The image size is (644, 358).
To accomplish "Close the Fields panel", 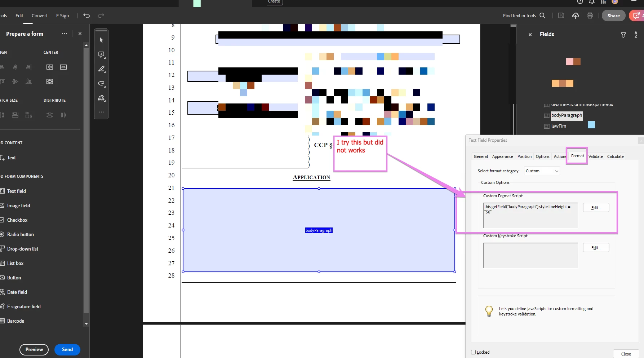I will pyautogui.click(x=530, y=35).
